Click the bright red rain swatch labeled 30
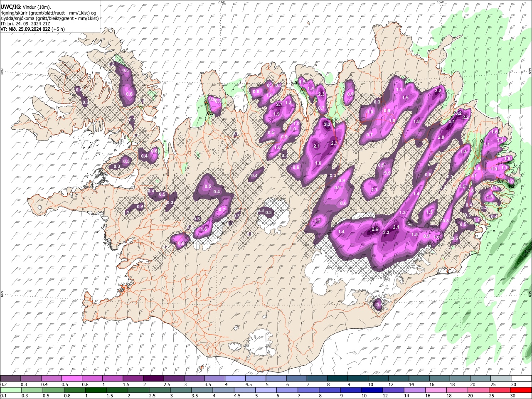This screenshot has width=532, height=399. 520,390
